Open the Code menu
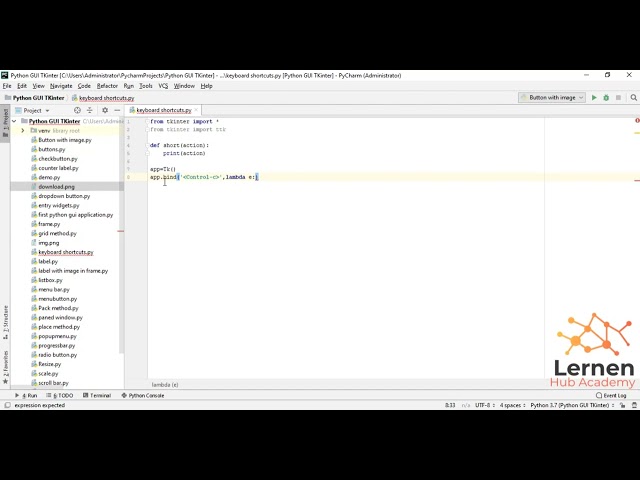The image size is (640, 480). click(84, 86)
